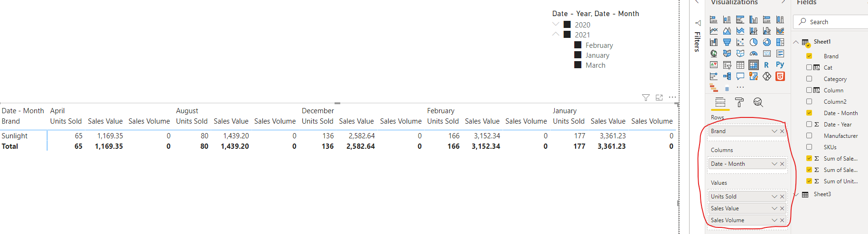Open the Sales Value field dropdown
The image size is (868, 234).
pyautogui.click(x=775, y=208)
